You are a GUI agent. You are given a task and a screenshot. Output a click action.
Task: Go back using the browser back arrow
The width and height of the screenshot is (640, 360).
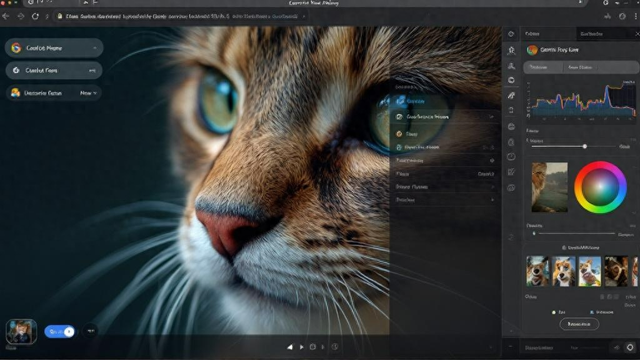point(6,16)
